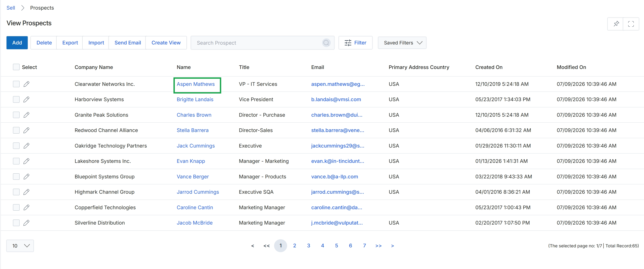
Task: Open the page size dropdown showing 10
Action: point(20,246)
